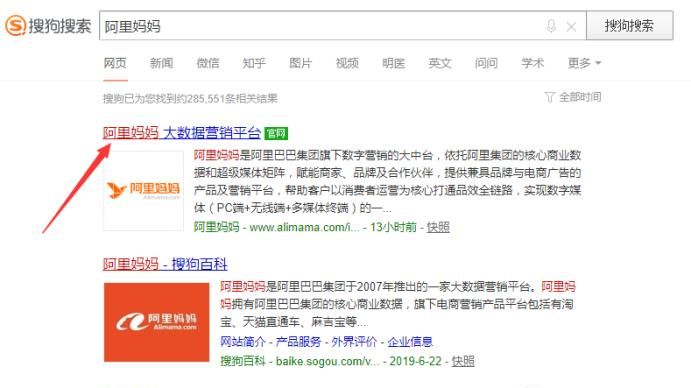The width and height of the screenshot is (691, 388).
Task: Click the 搜狗搜索 search button
Action: pos(629,26)
